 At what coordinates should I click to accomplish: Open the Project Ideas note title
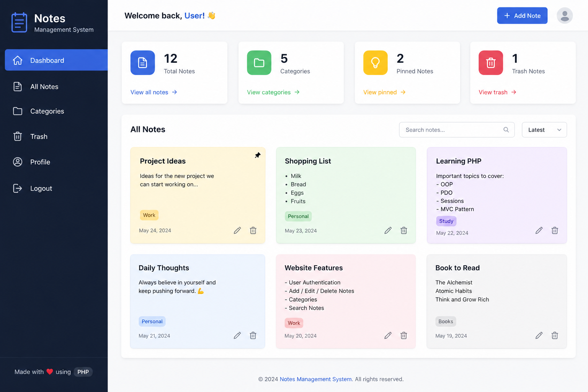(x=163, y=161)
